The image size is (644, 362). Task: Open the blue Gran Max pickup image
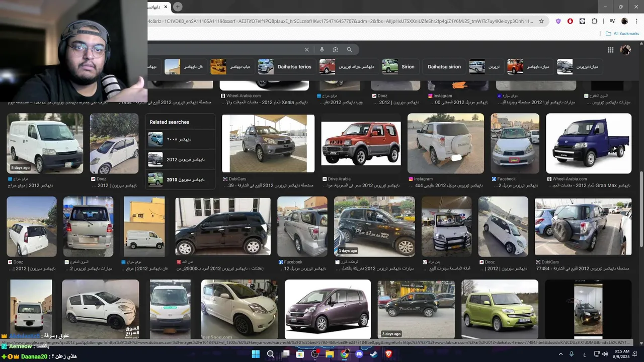(x=589, y=143)
